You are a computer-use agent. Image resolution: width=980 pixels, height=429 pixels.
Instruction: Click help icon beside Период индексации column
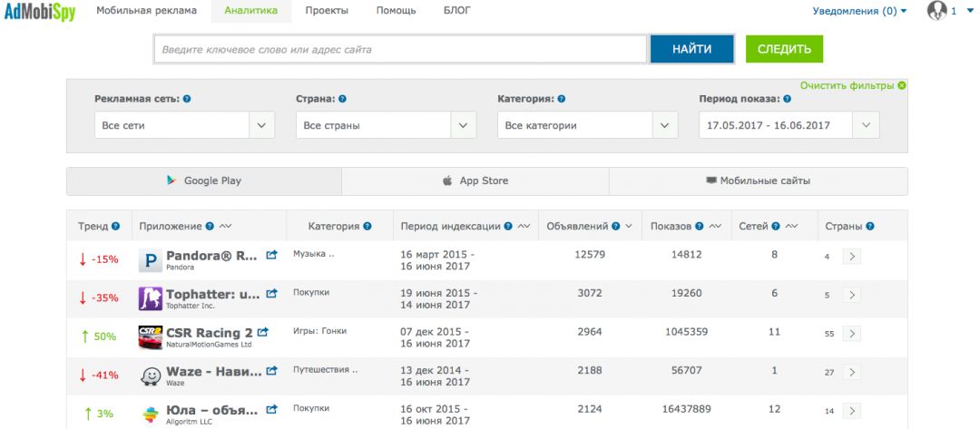pyautogui.click(x=508, y=227)
